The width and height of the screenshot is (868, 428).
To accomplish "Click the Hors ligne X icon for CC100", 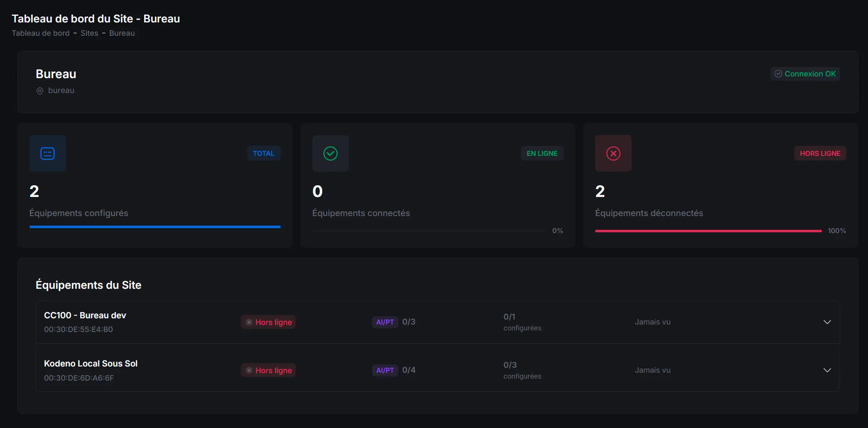I will (x=249, y=321).
